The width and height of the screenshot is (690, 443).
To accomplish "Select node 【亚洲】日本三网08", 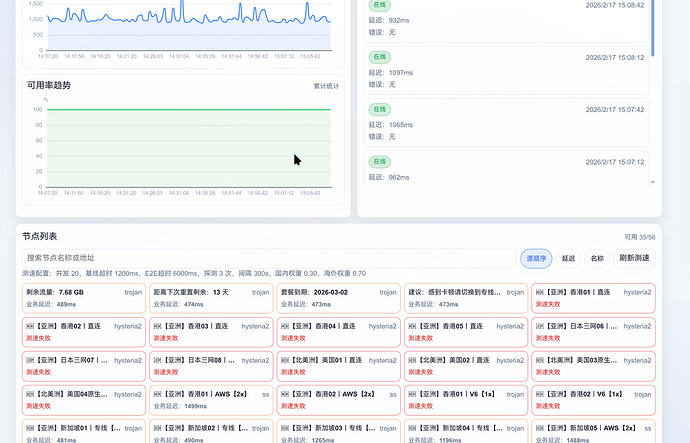I will coord(211,366).
